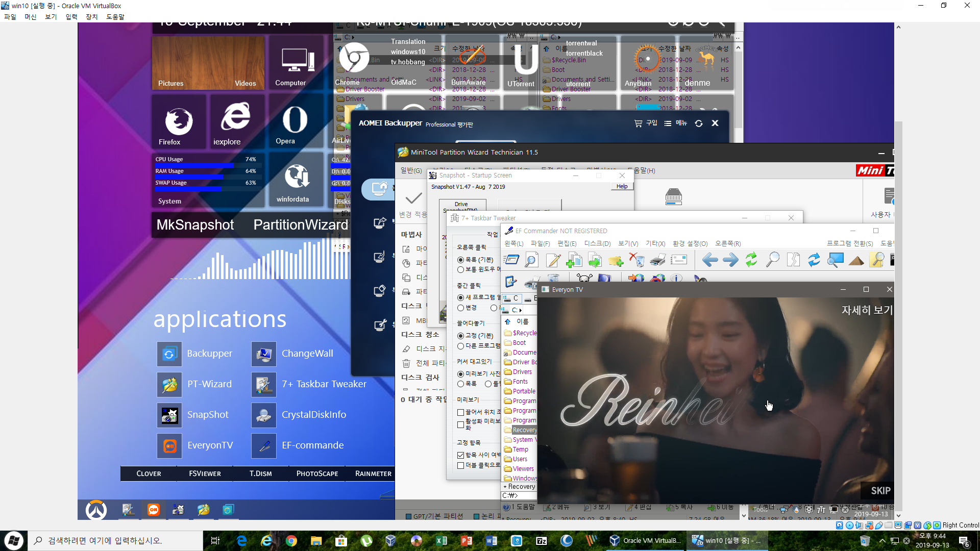Click 자세히 보기 link in Everyon TV
The height and width of the screenshot is (551, 980).
867,310
